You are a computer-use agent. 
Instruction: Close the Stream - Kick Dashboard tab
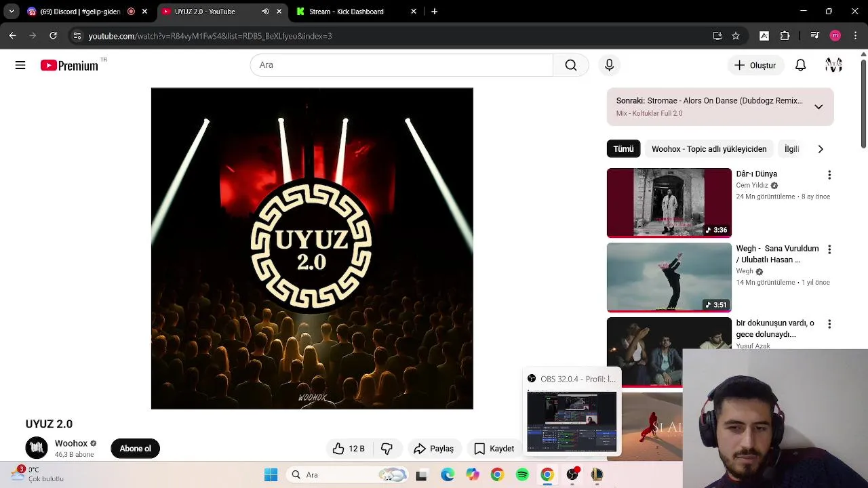pyautogui.click(x=414, y=12)
